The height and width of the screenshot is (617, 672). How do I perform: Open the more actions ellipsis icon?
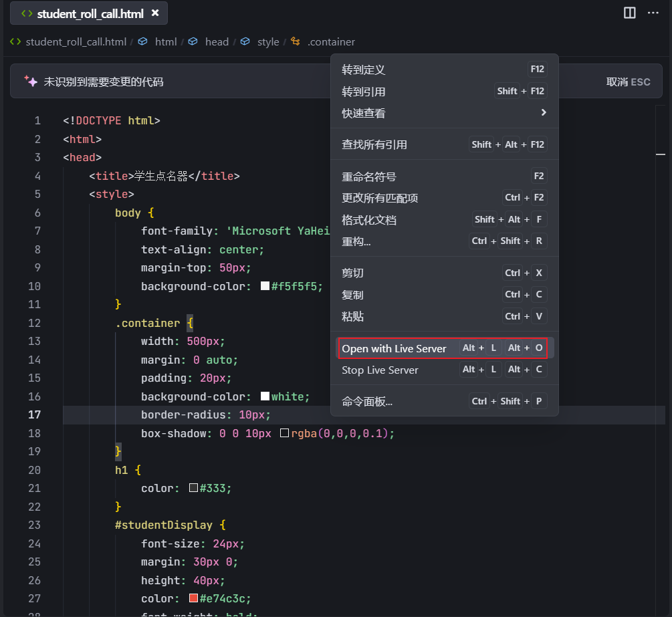click(x=653, y=13)
